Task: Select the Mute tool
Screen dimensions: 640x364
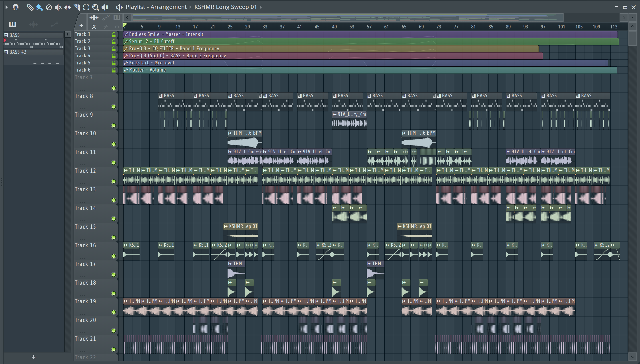Action: 58,7
